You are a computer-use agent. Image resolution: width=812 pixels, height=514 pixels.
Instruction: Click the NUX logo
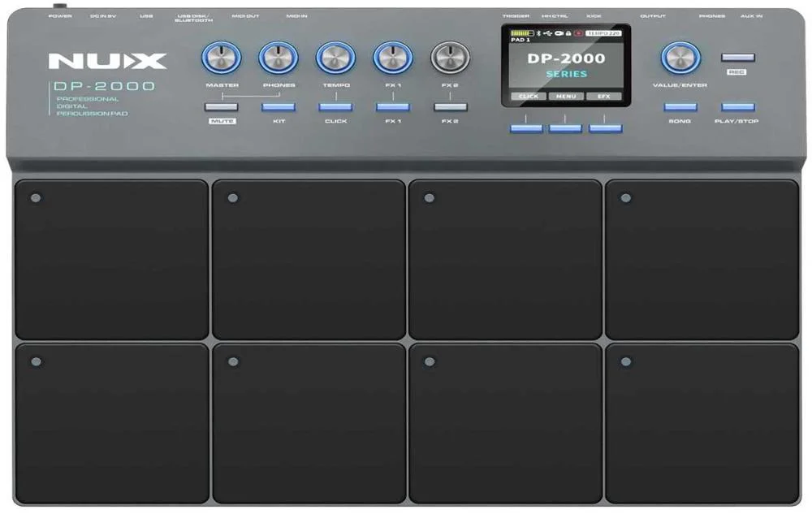click(107, 61)
